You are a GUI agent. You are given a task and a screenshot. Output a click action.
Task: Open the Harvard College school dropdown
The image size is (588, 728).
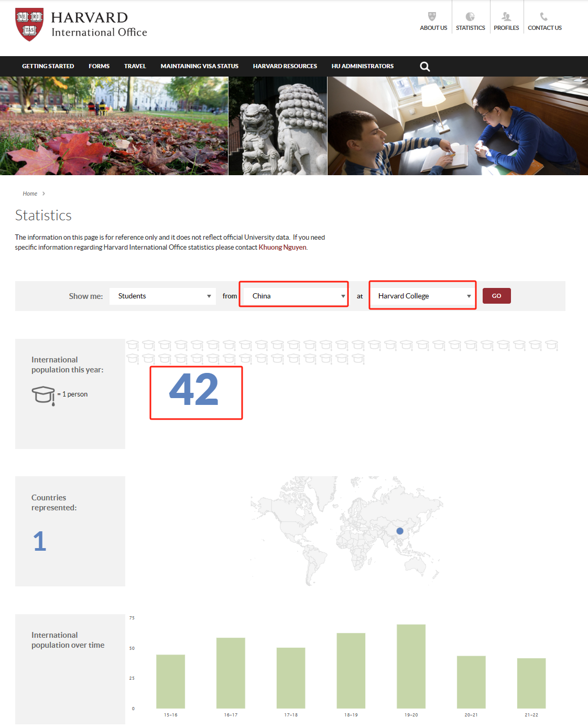pyautogui.click(x=423, y=296)
